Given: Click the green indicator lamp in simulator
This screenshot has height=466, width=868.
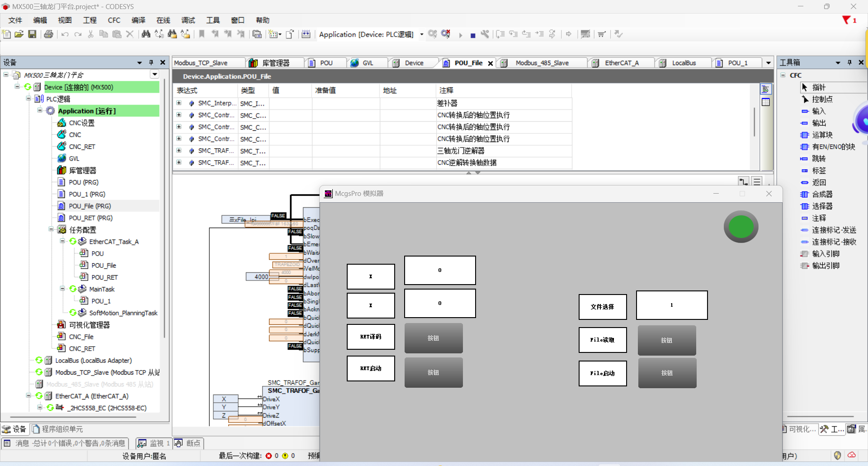Looking at the screenshot, I should coord(741,227).
